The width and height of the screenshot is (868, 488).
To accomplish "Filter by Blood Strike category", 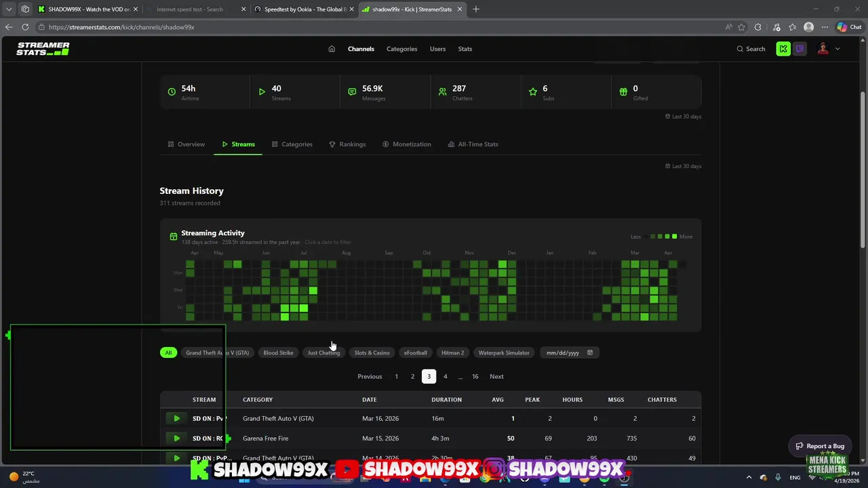I will 278,352.
